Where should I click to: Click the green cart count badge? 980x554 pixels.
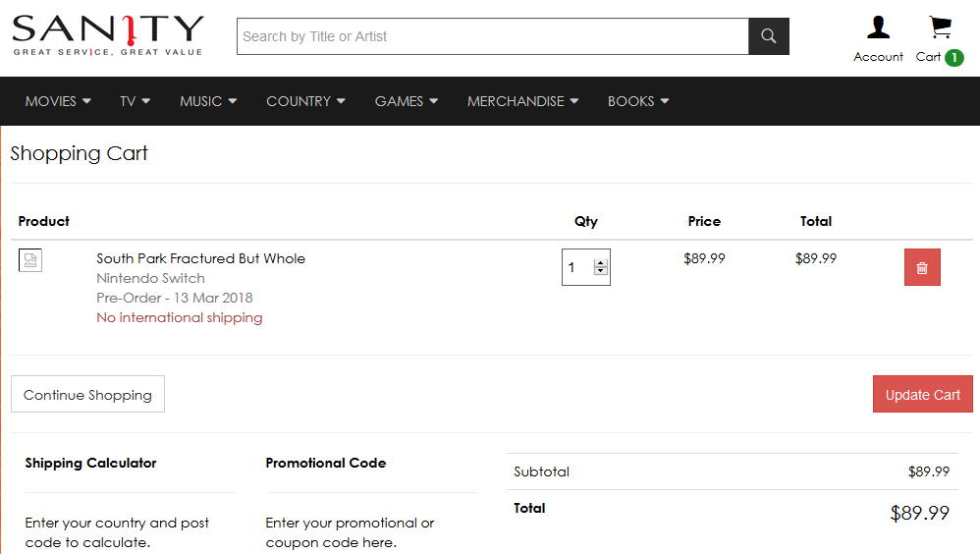tap(953, 58)
